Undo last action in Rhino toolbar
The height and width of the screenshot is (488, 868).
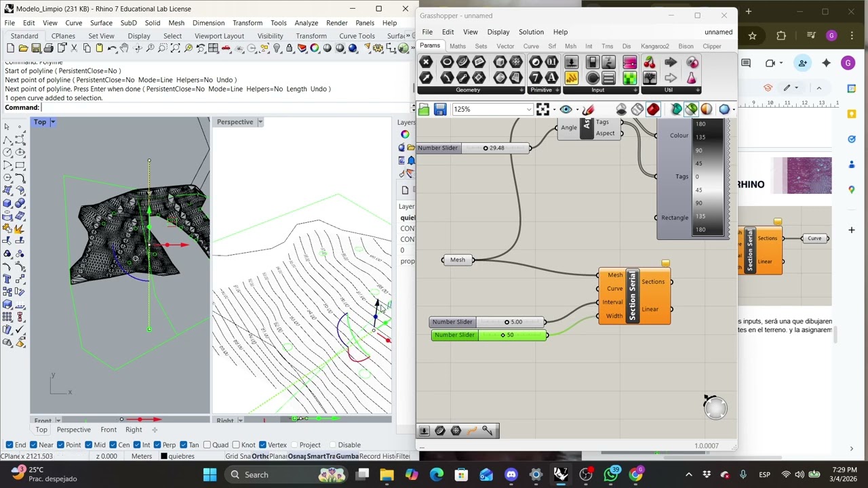(112, 48)
